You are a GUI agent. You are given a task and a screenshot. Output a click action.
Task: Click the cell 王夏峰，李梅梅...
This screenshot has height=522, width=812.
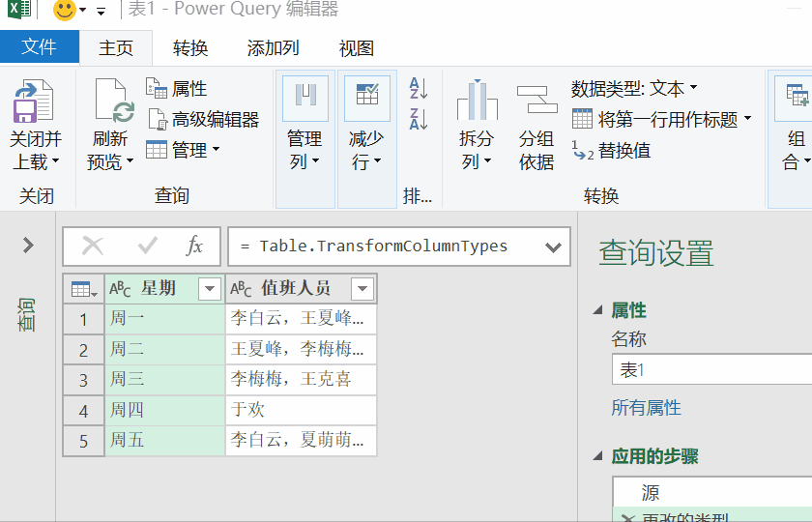(301, 349)
